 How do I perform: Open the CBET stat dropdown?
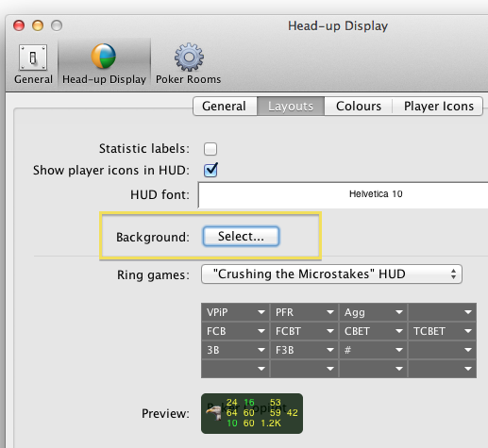click(x=374, y=331)
